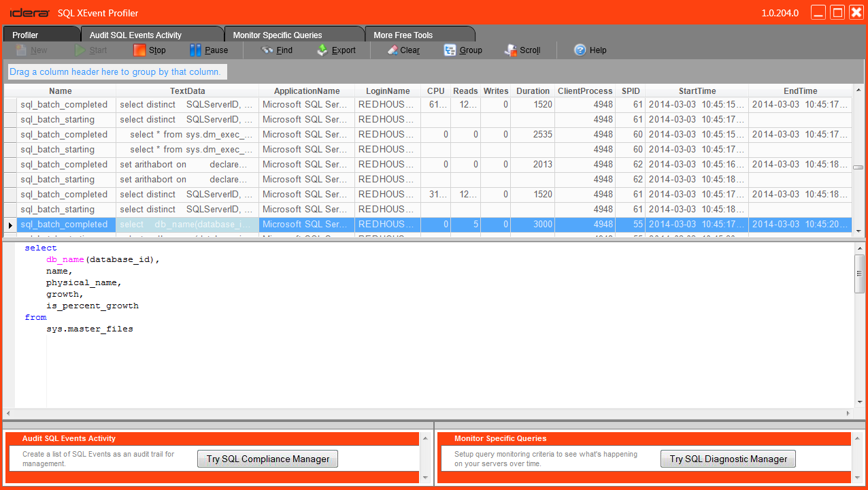Image resolution: width=868 pixels, height=490 pixels.
Task: Sort by ClientProcess column header
Action: pyautogui.click(x=585, y=91)
